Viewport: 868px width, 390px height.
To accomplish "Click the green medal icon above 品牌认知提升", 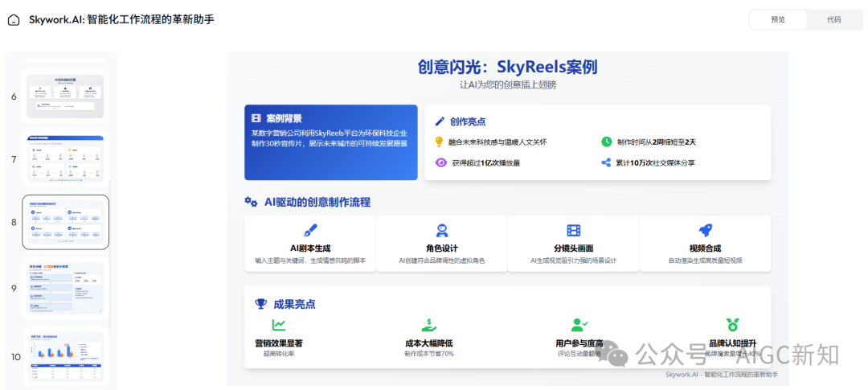I will pos(733,325).
